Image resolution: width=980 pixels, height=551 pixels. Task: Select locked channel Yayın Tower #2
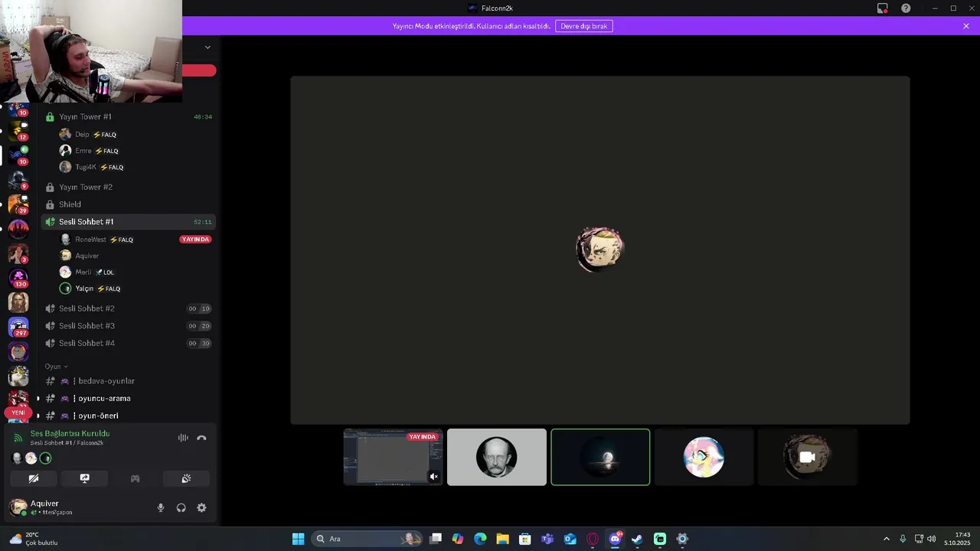127,187
